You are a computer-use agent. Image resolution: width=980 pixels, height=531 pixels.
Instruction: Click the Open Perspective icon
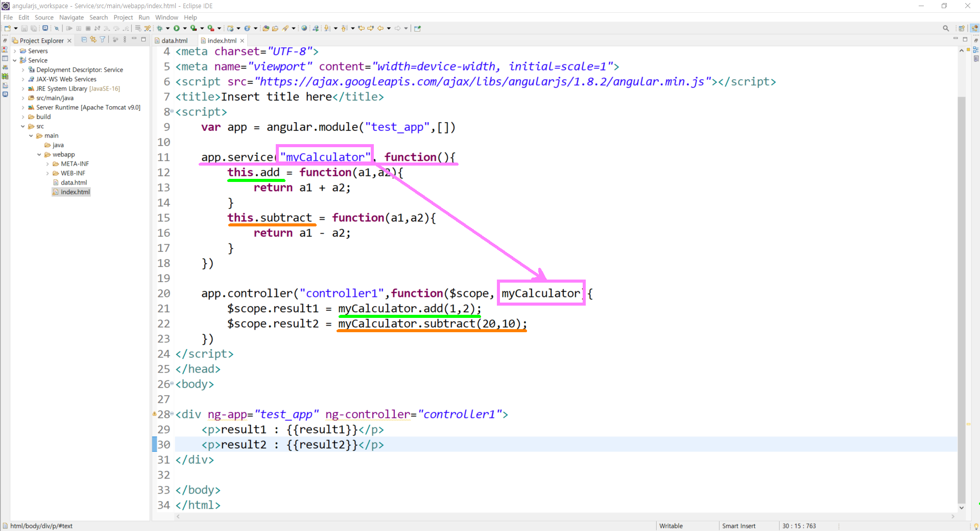click(x=962, y=28)
